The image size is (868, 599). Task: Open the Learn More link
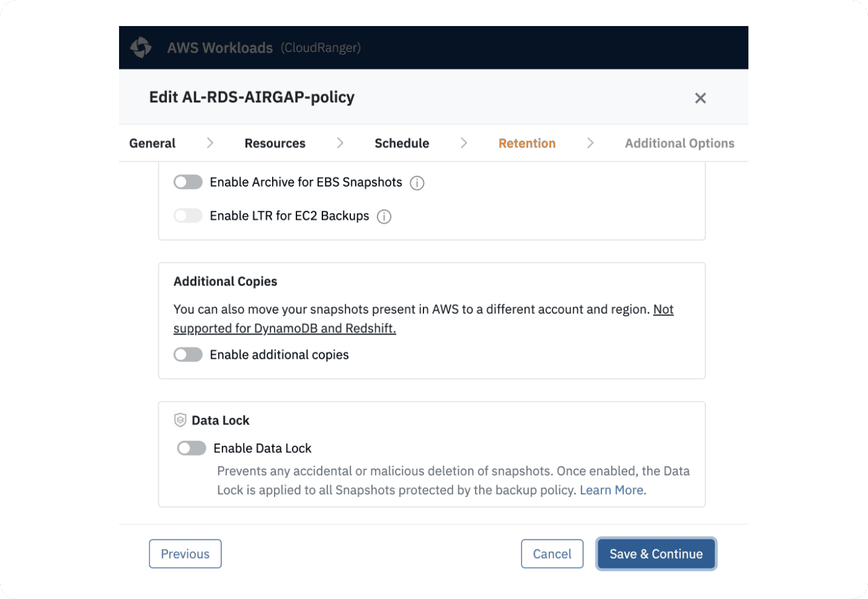tap(611, 490)
